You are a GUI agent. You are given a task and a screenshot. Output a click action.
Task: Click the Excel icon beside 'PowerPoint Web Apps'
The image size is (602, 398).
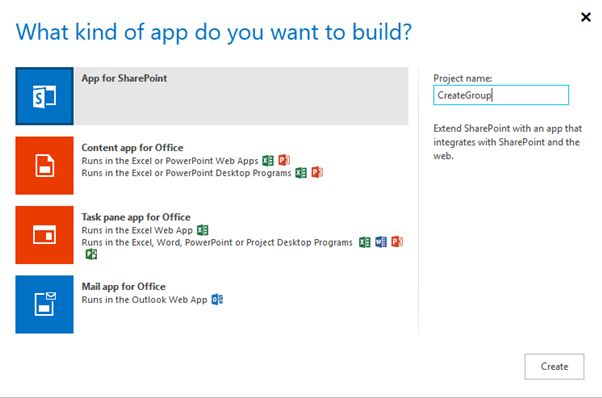point(268,160)
